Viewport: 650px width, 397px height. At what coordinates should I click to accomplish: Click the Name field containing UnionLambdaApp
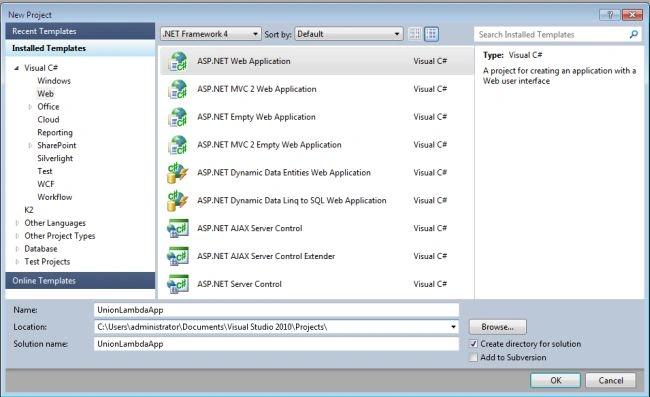276,310
